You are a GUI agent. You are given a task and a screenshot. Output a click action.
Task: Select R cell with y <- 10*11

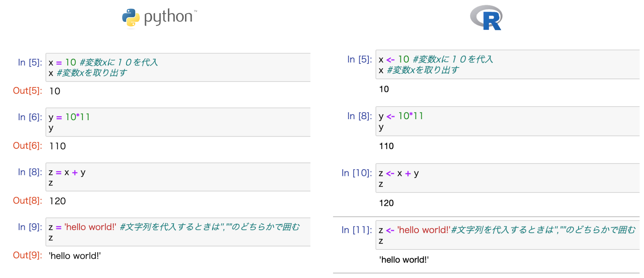click(507, 121)
